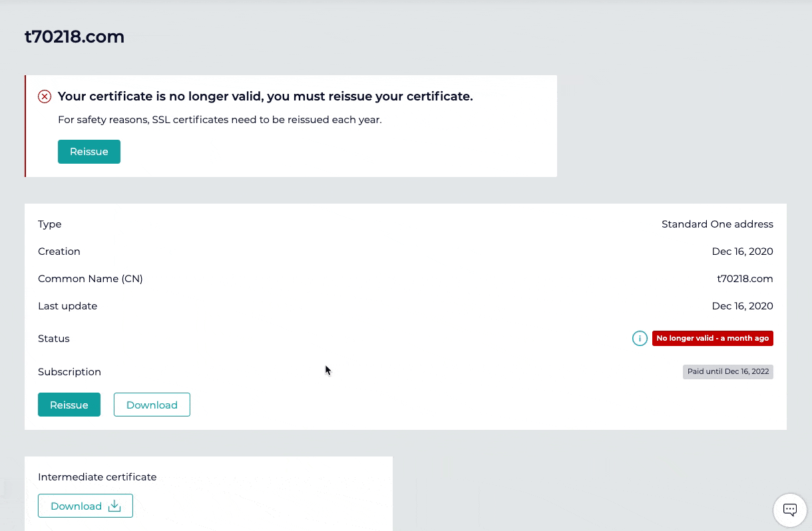Click the 'Paid until Dec 16, 2022' badge
Viewport: 812px width, 531px height.
click(x=727, y=372)
